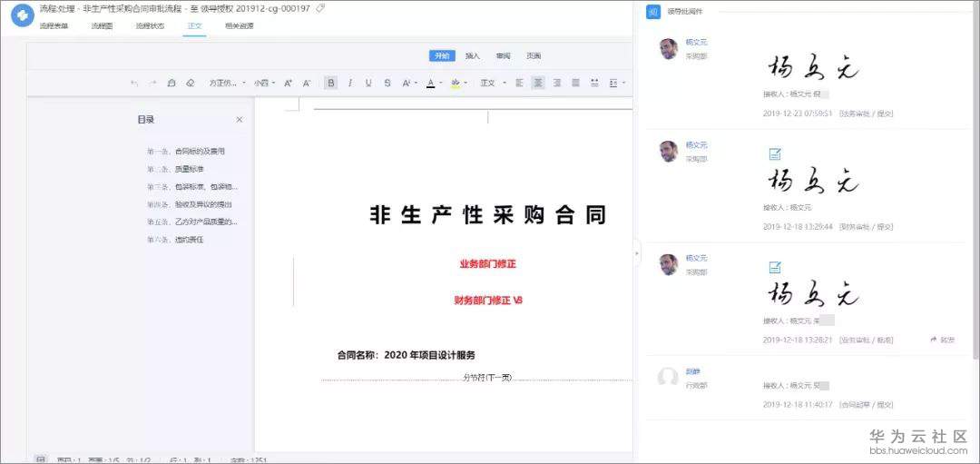Open the highlight color dropdown arrow
Screen dimensions: 980x464
[467, 83]
